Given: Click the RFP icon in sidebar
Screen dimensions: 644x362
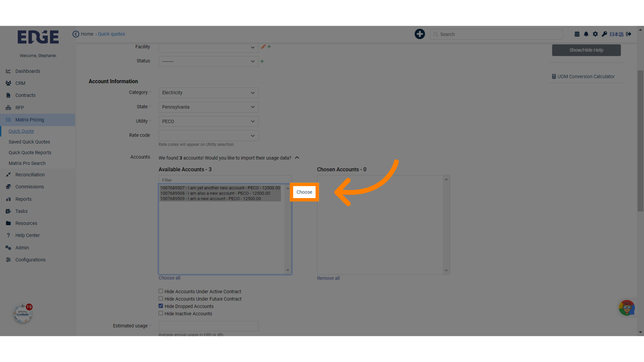Looking at the screenshot, I should (x=8, y=108).
